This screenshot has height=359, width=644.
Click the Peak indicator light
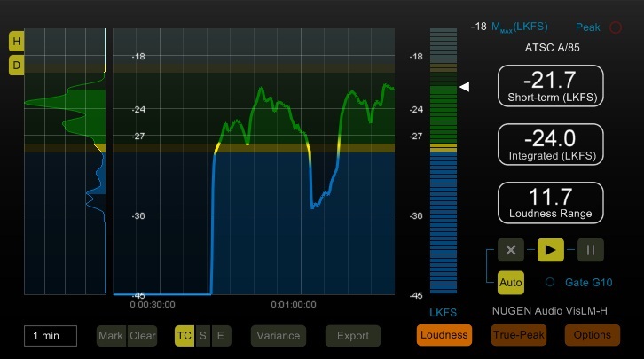point(616,27)
